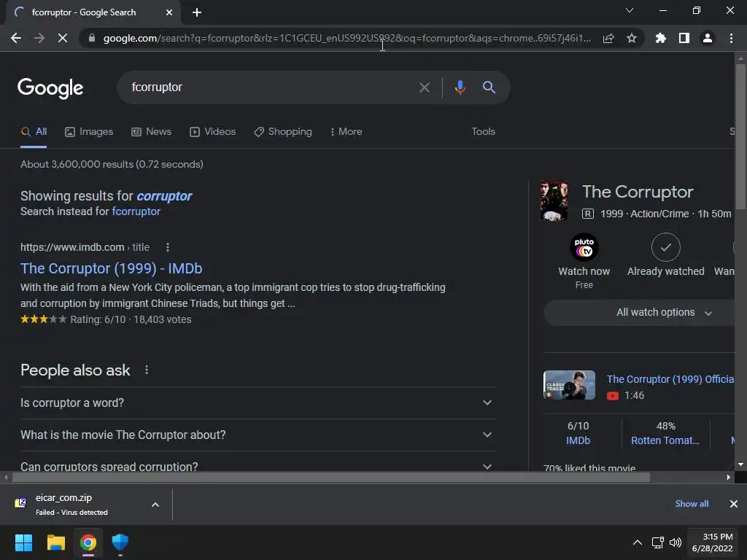Show hidden system tray icons
Viewport: 747px width, 560px height.
click(637, 542)
